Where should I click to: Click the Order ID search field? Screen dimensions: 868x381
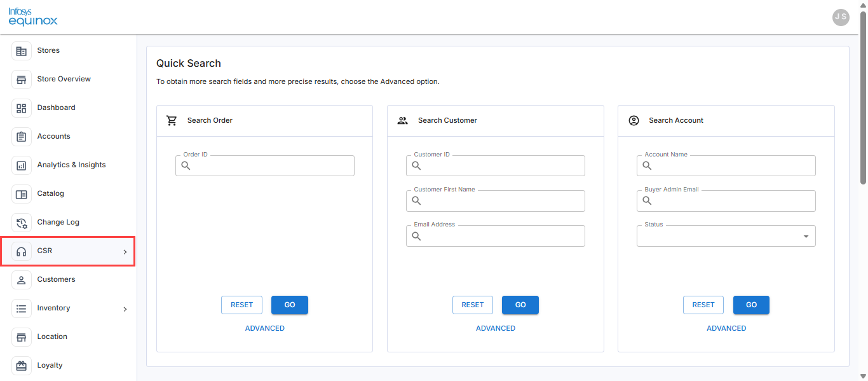pos(265,166)
